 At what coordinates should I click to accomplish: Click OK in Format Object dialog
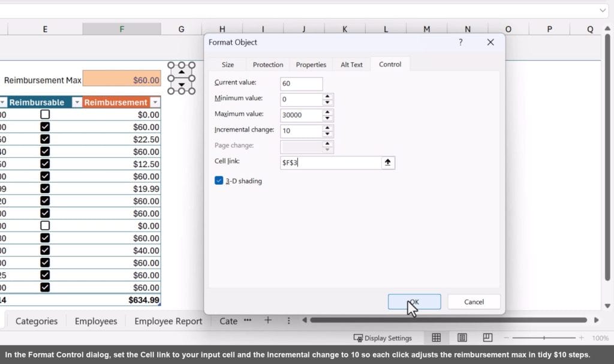pos(414,302)
